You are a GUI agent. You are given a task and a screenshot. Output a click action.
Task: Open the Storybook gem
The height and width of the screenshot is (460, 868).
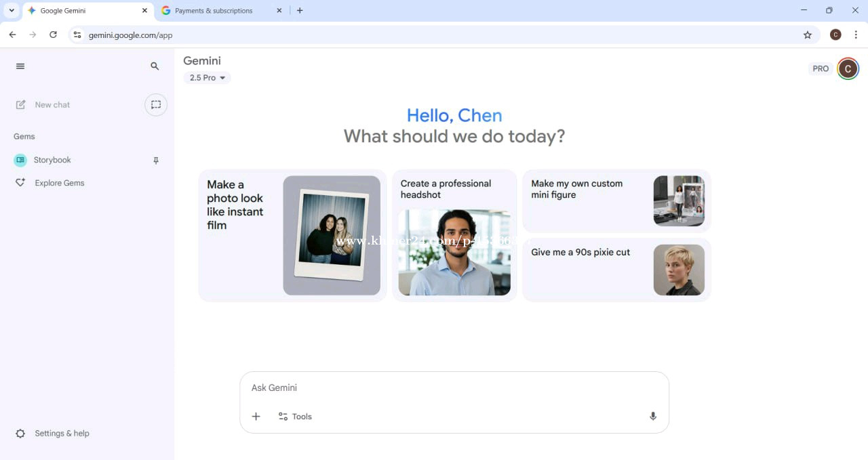coord(52,160)
